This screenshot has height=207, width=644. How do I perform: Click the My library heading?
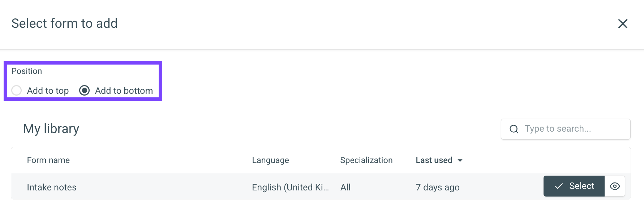(51, 129)
